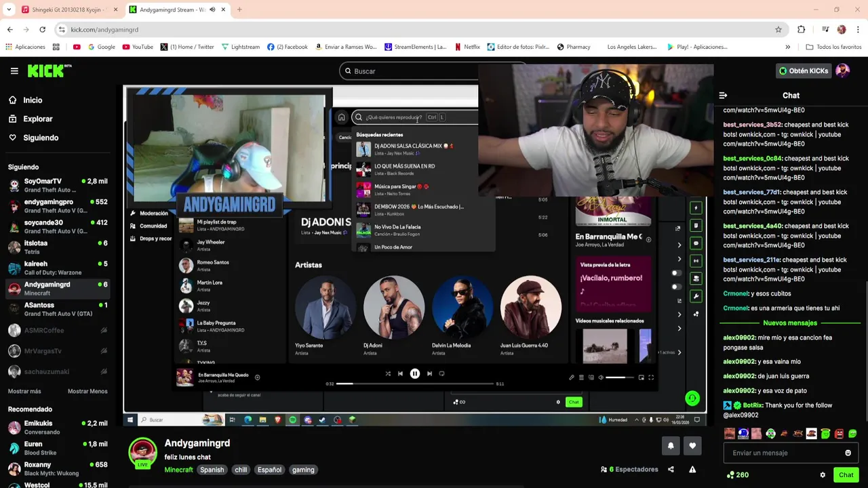Open SoyOmarTV followed channel

[58, 185]
